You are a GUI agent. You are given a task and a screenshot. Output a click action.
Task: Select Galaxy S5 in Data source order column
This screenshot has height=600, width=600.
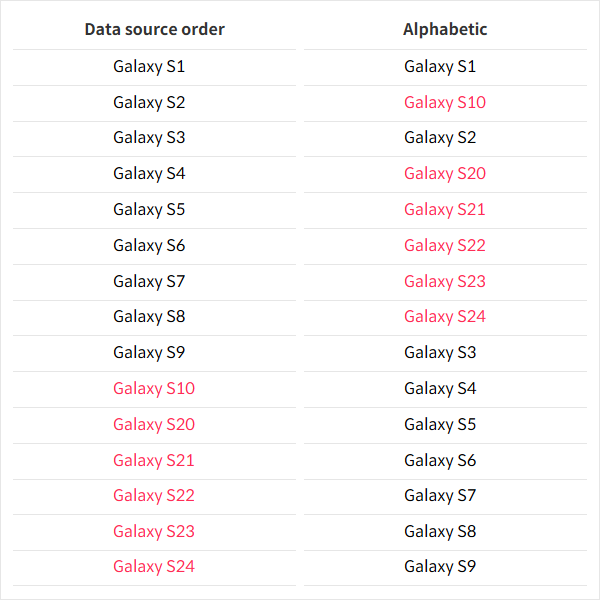[149, 210]
